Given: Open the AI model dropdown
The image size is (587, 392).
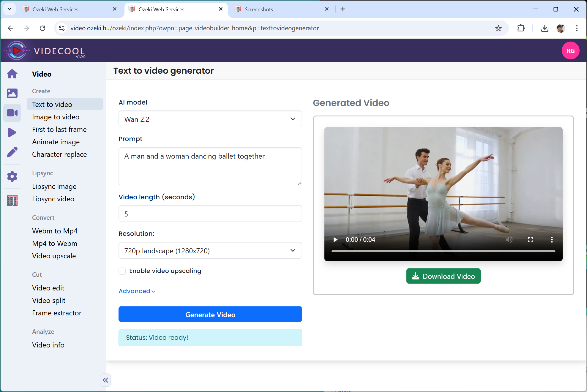Looking at the screenshot, I should pyautogui.click(x=210, y=119).
